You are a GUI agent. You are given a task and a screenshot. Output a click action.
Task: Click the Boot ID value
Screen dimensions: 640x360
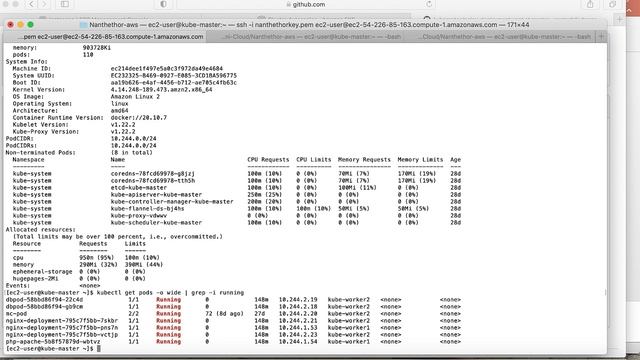point(173,82)
